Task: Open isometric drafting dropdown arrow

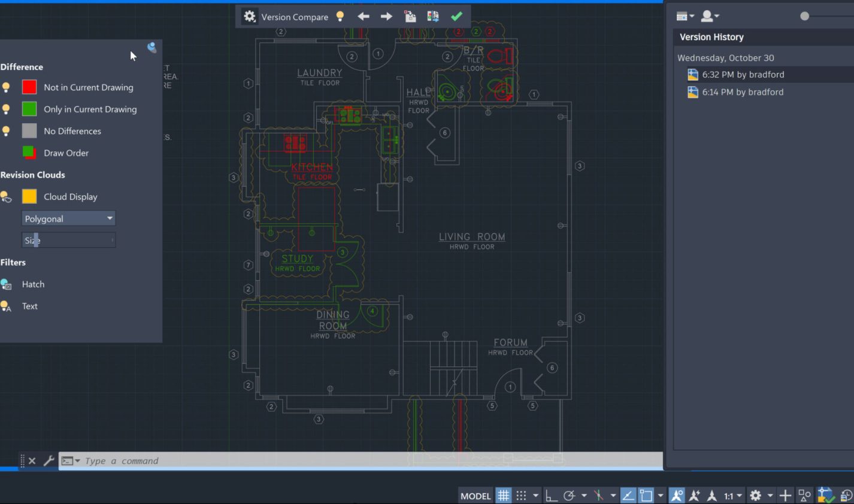Action: (x=613, y=496)
